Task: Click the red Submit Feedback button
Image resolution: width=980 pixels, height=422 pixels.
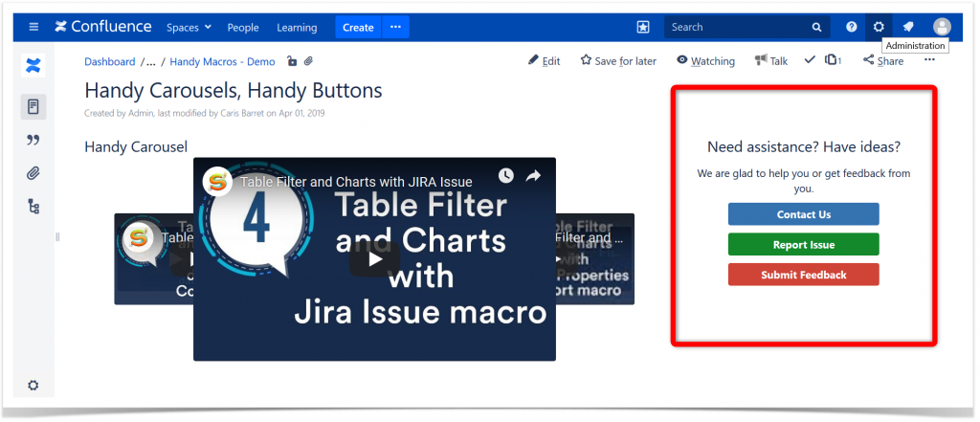Action: point(804,275)
